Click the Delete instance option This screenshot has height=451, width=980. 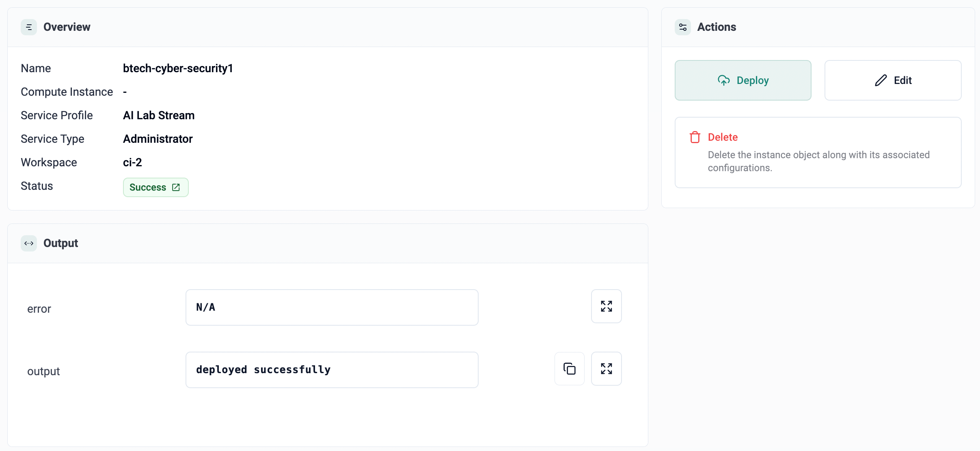pyautogui.click(x=723, y=137)
